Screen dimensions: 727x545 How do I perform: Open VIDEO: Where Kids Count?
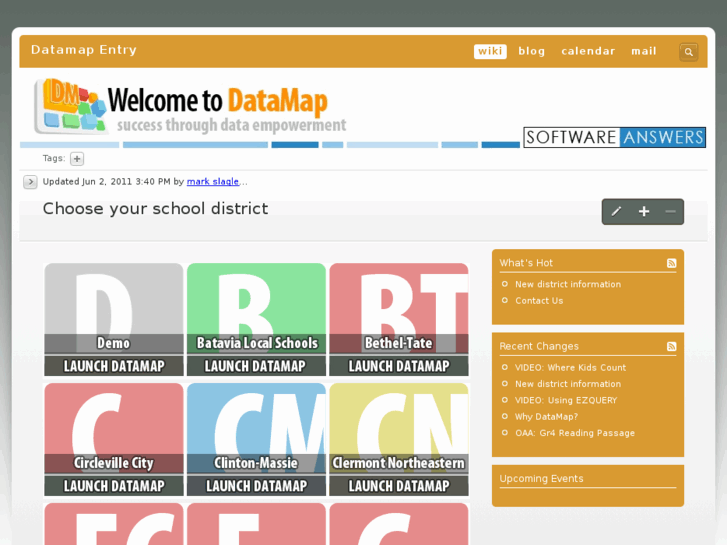[x=570, y=367]
